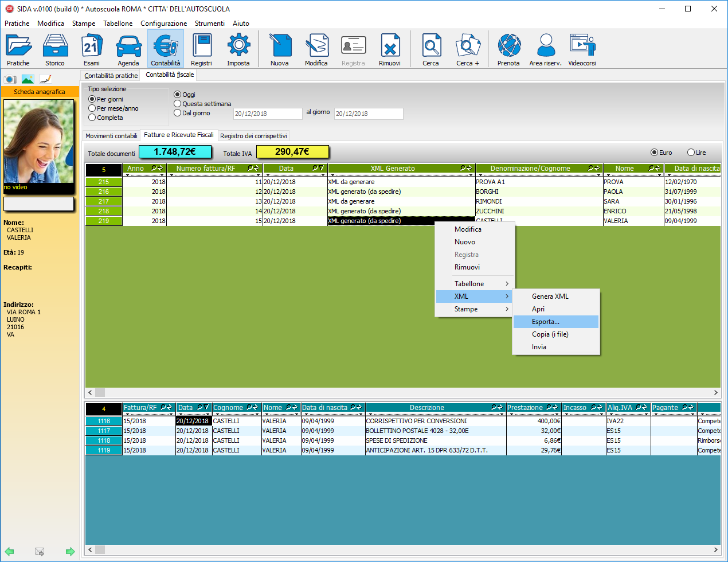This screenshot has width=728, height=562.
Task: Switch to the Registro dei corrispettivi tab
Action: click(x=253, y=136)
